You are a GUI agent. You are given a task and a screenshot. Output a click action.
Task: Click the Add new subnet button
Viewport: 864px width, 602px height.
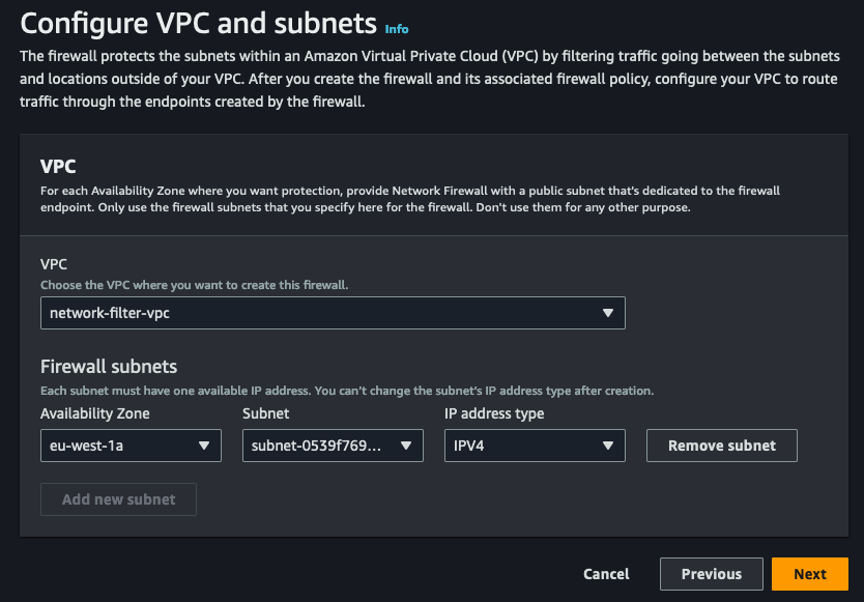click(x=118, y=499)
